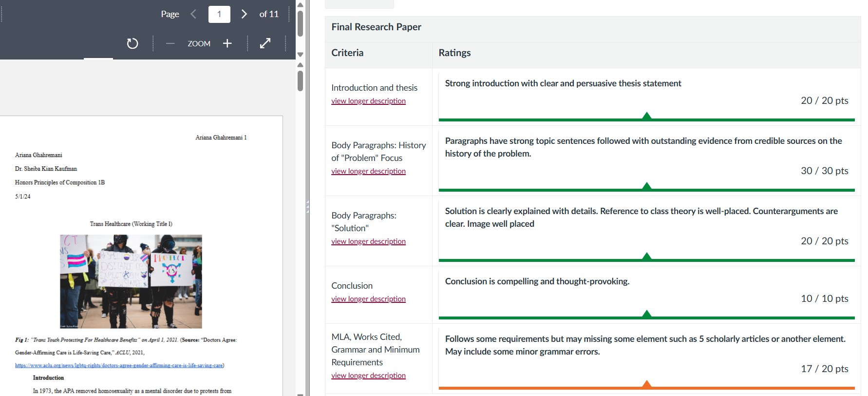Image resolution: width=868 pixels, height=396 pixels.
Task: View longer description for Conclusion criterion
Action: 368,299
